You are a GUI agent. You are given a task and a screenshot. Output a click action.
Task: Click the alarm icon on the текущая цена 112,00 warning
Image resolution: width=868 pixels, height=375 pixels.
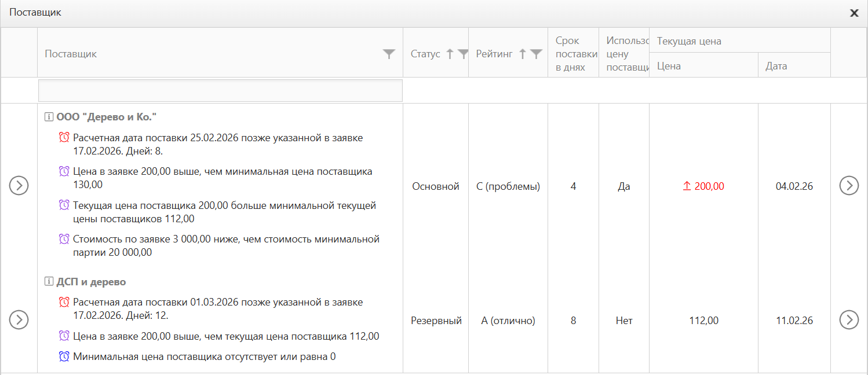click(x=64, y=205)
